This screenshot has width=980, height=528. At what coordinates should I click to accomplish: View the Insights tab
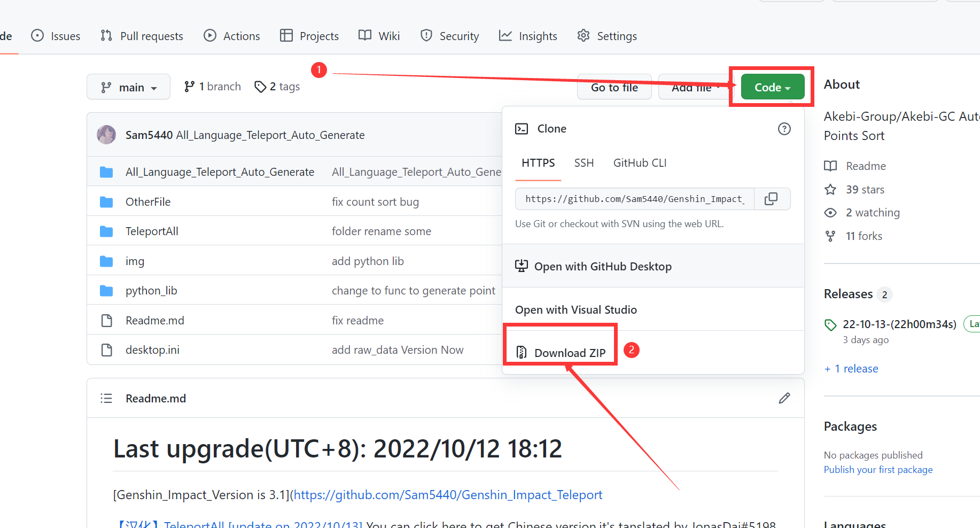pos(528,36)
